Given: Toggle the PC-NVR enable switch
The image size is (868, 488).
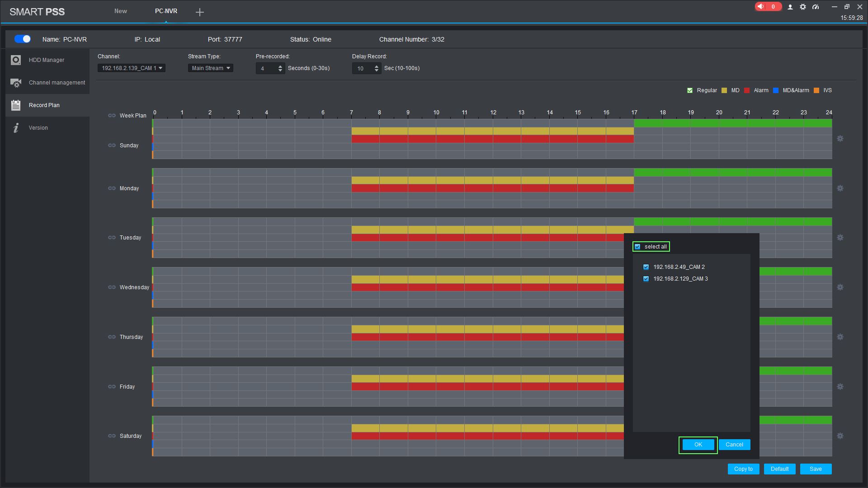Looking at the screenshot, I should [23, 39].
